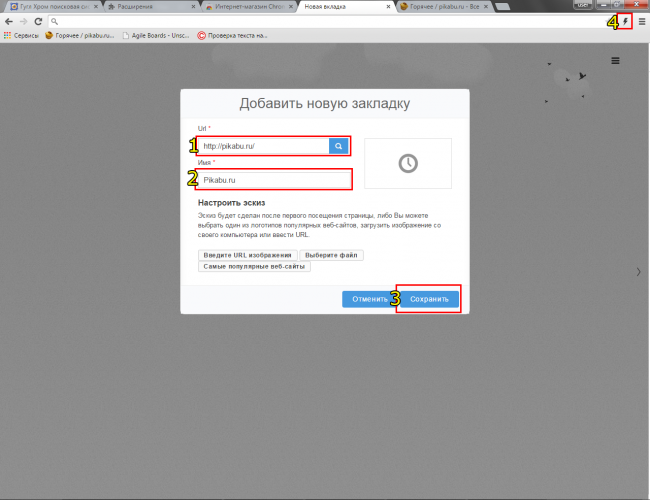Click the Имя input field
Image resolution: width=650 pixels, height=500 pixels.
(x=274, y=180)
